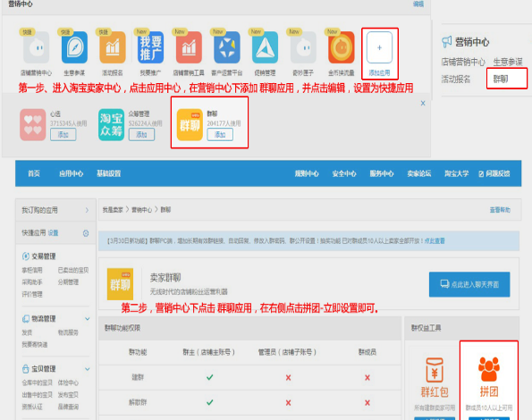Screen dimensions: 532x420
Task: Open 服务中心 in the navbar
Action: [x=382, y=173]
